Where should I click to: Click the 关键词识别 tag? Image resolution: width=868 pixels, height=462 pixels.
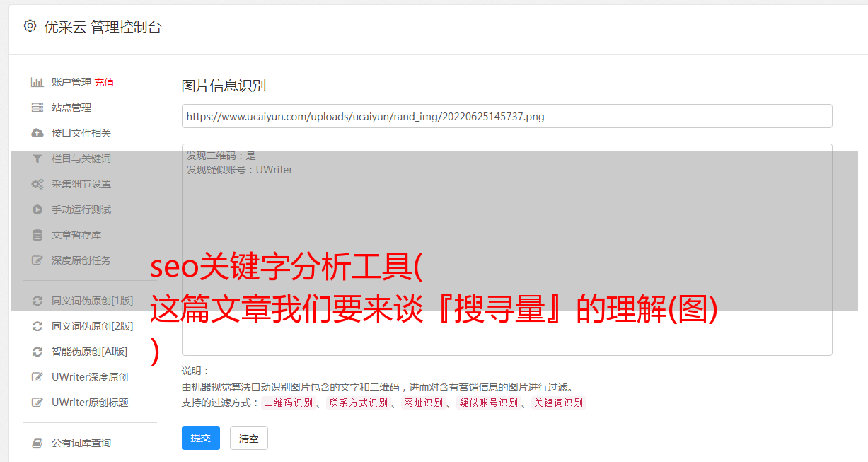tap(558, 403)
